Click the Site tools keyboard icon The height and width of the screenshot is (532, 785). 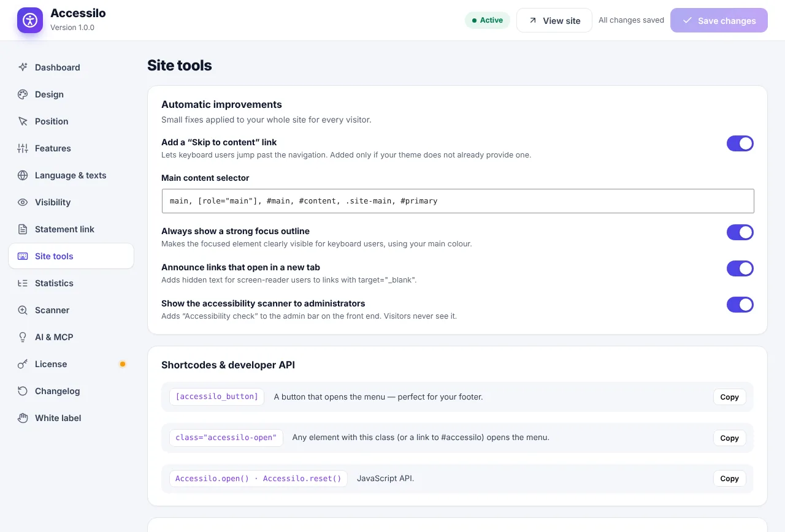coord(23,256)
